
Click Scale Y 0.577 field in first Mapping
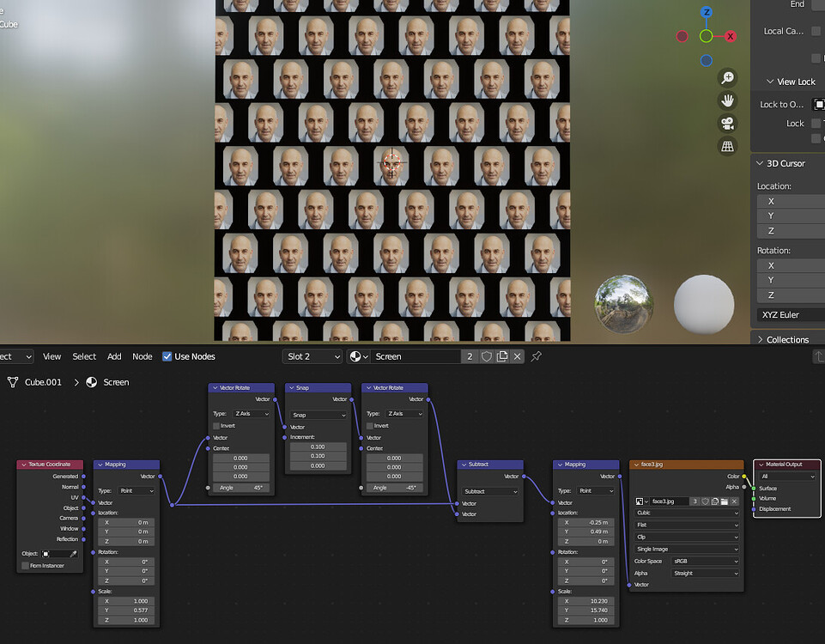[x=125, y=611]
